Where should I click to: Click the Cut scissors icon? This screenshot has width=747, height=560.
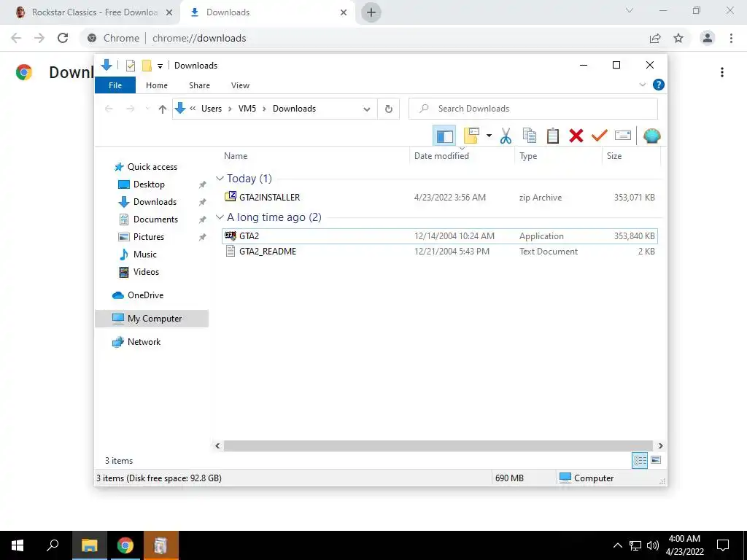[506, 136]
